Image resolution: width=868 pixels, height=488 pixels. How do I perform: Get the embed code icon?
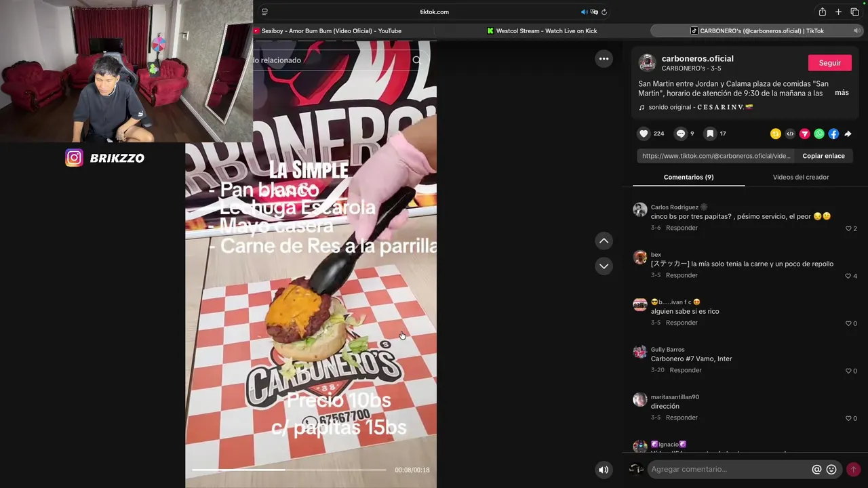point(790,134)
